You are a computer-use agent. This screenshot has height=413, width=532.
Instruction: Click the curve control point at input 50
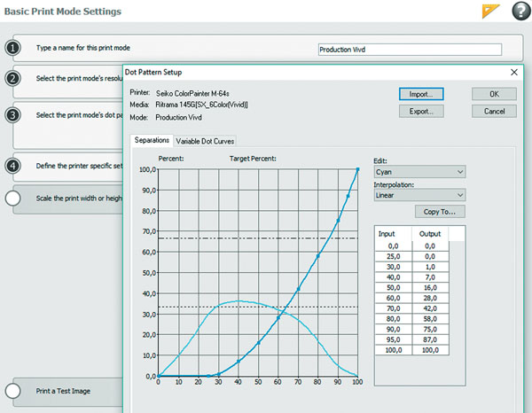pos(259,343)
